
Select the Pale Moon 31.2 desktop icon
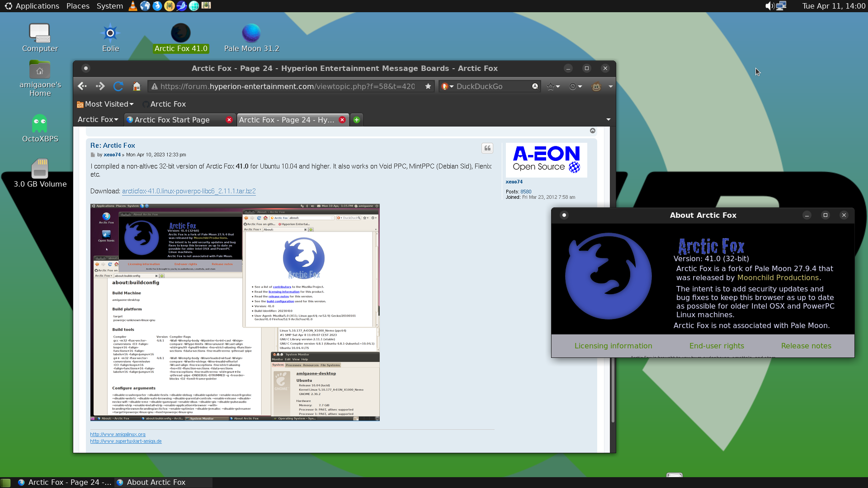[251, 38]
